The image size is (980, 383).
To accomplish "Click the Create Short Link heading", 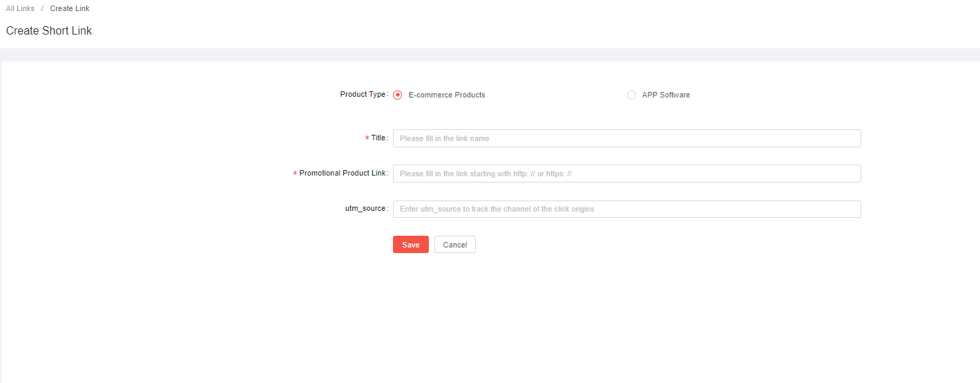I will (49, 30).
